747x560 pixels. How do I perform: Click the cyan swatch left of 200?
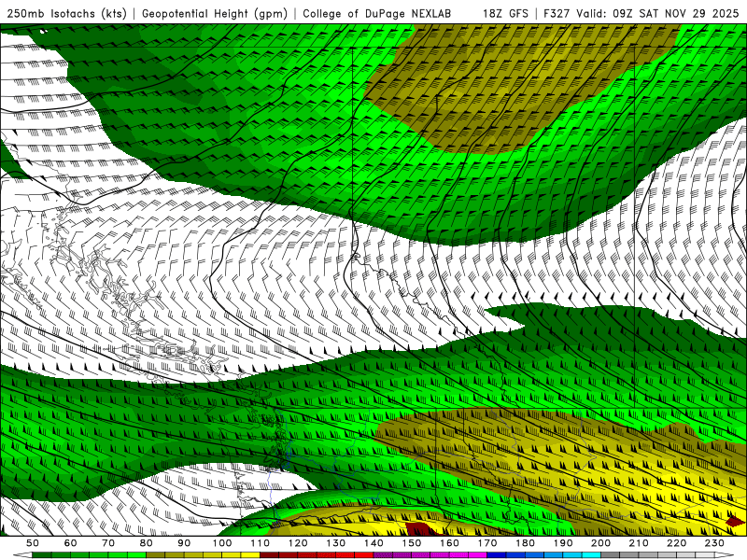(591, 554)
